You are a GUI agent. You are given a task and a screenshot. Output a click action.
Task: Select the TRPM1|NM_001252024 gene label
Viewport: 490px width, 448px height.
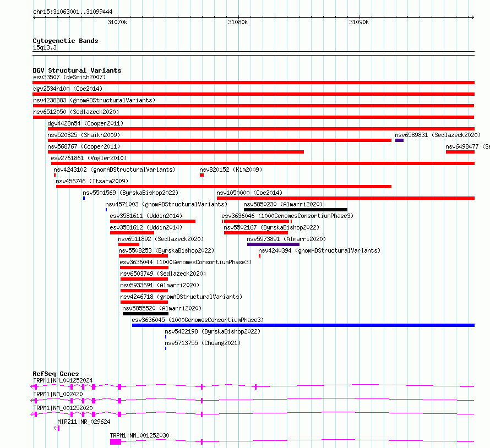pyautogui.click(x=63, y=380)
